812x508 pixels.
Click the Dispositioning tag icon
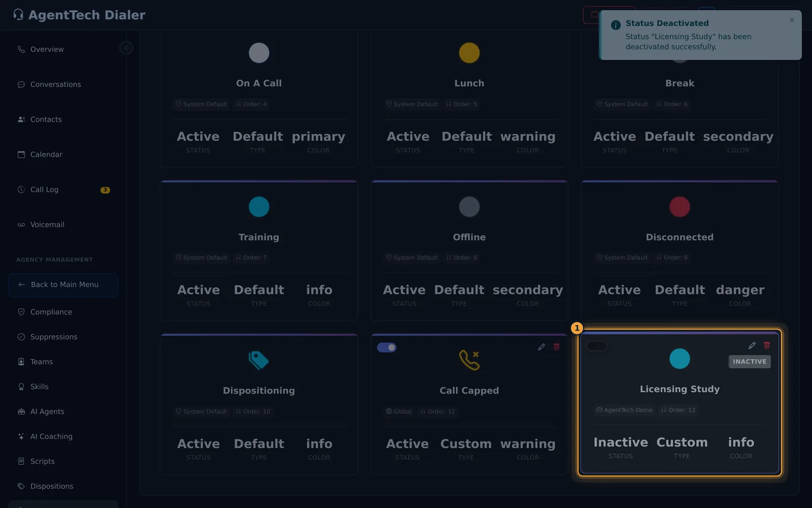point(259,360)
